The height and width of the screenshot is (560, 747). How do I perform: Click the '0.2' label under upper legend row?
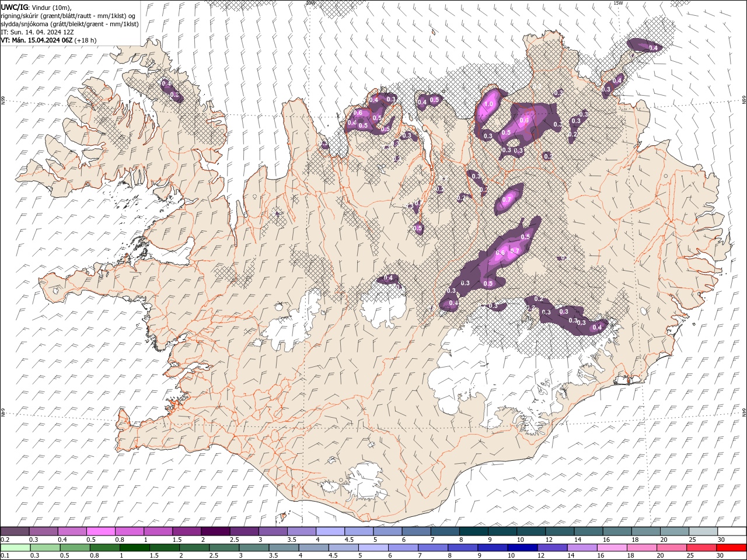click(x=5, y=540)
